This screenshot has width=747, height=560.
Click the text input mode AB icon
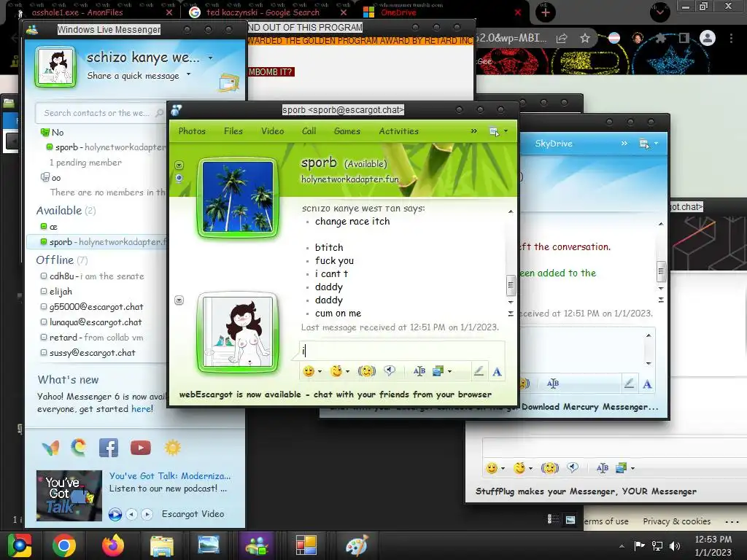(x=419, y=371)
